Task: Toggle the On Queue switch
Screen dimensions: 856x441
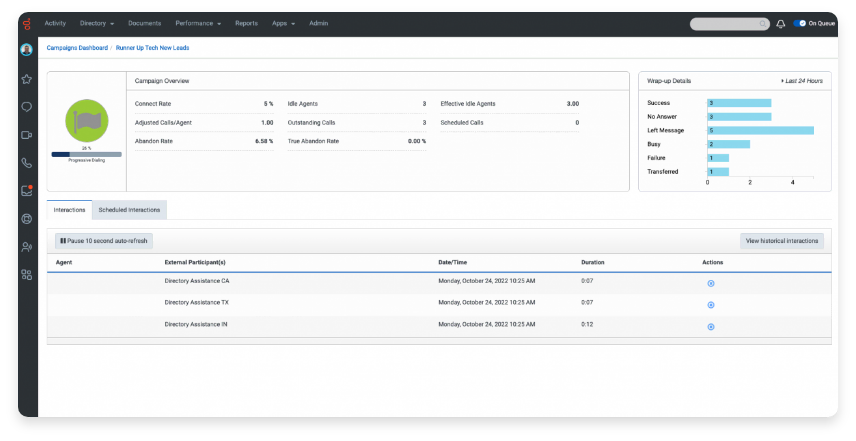Action: (799, 23)
